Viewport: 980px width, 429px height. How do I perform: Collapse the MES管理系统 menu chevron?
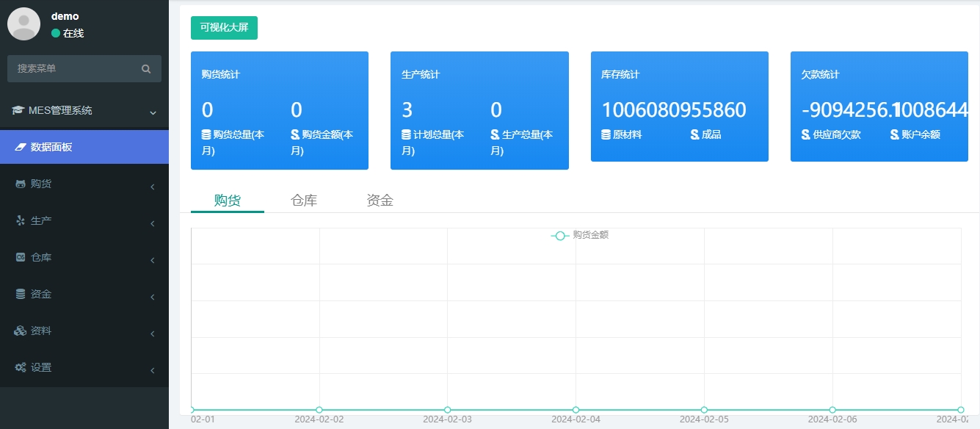click(153, 113)
